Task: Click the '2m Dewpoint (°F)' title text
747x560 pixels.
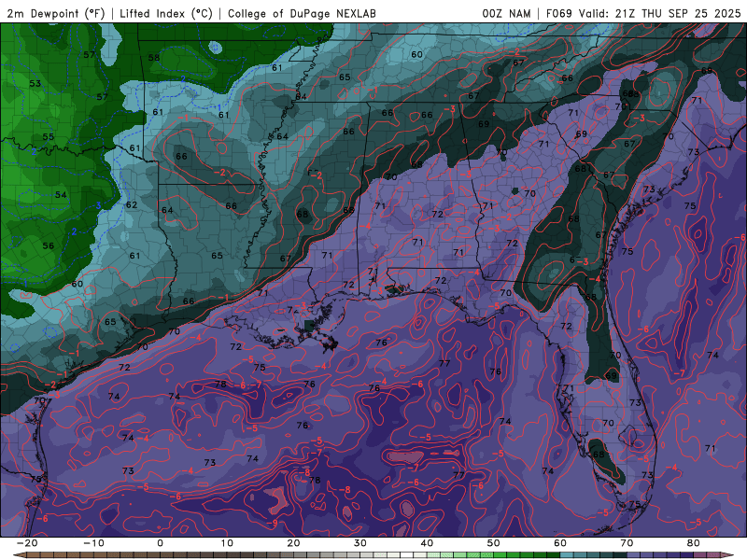Action: click(56, 13)
